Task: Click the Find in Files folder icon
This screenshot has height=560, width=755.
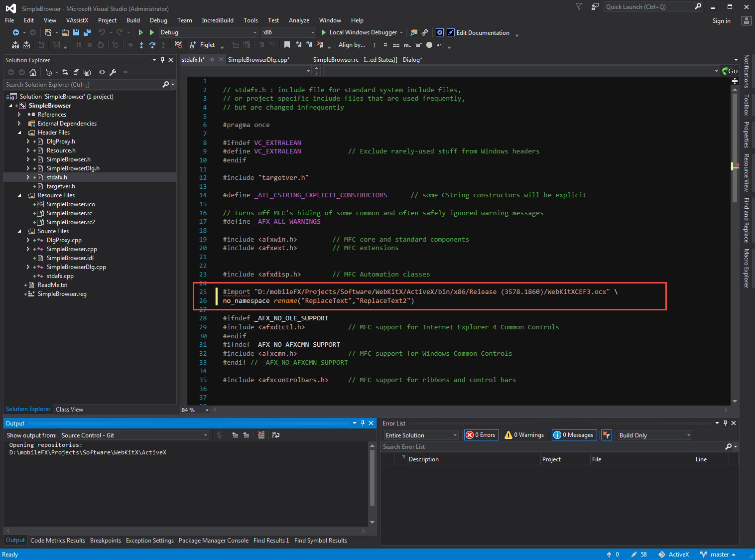Action: (x=414, y=32)
